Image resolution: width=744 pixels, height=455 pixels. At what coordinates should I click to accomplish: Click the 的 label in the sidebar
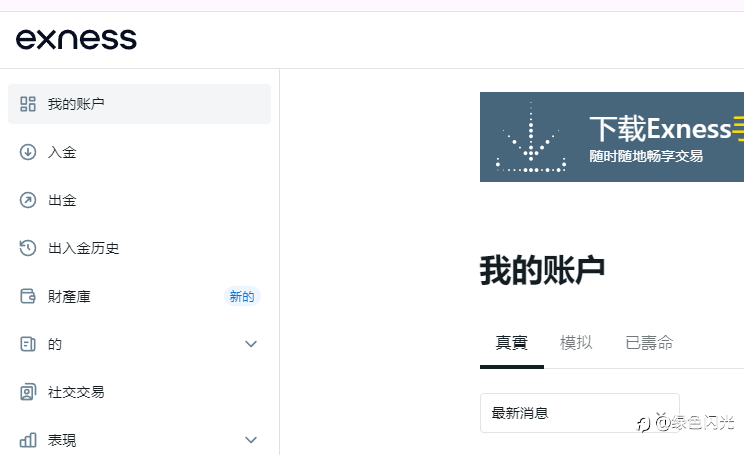point(55,344)
